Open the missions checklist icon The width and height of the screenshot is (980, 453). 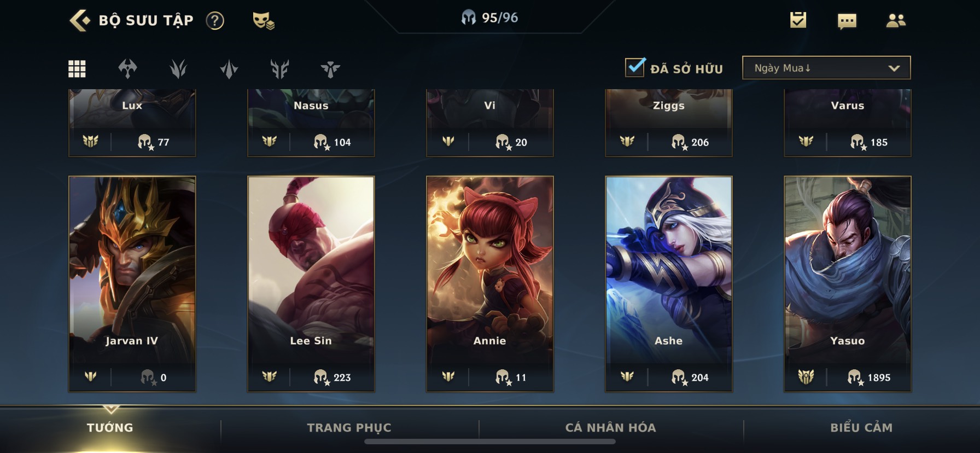coord(798,20)
